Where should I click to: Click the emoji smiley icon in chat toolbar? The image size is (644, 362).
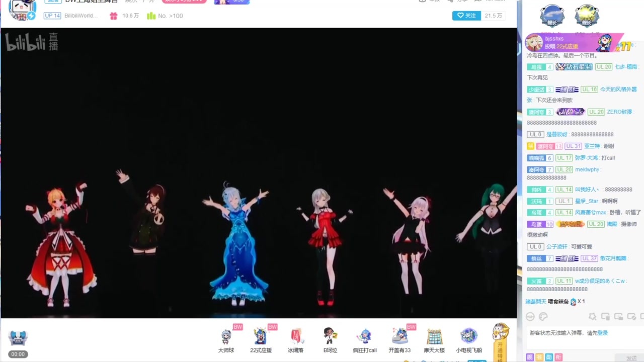click(x=530, y=316)
